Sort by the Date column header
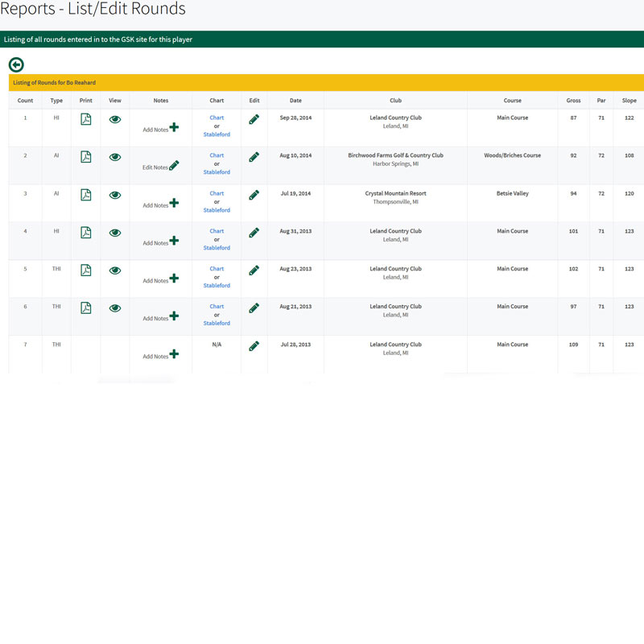The width and height of the screenshot is (644, 644). (295, 101)
